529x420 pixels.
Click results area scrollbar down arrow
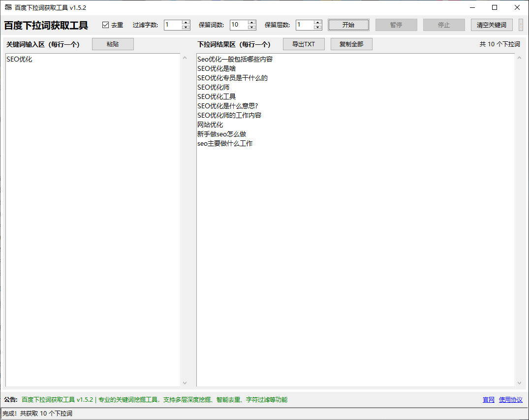click(x=520, y=383)
